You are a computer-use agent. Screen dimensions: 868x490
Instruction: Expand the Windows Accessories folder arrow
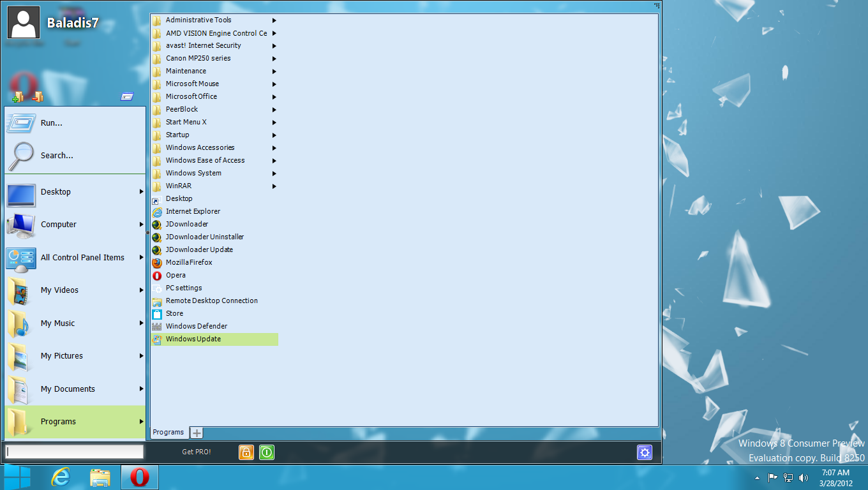[274, 148]
